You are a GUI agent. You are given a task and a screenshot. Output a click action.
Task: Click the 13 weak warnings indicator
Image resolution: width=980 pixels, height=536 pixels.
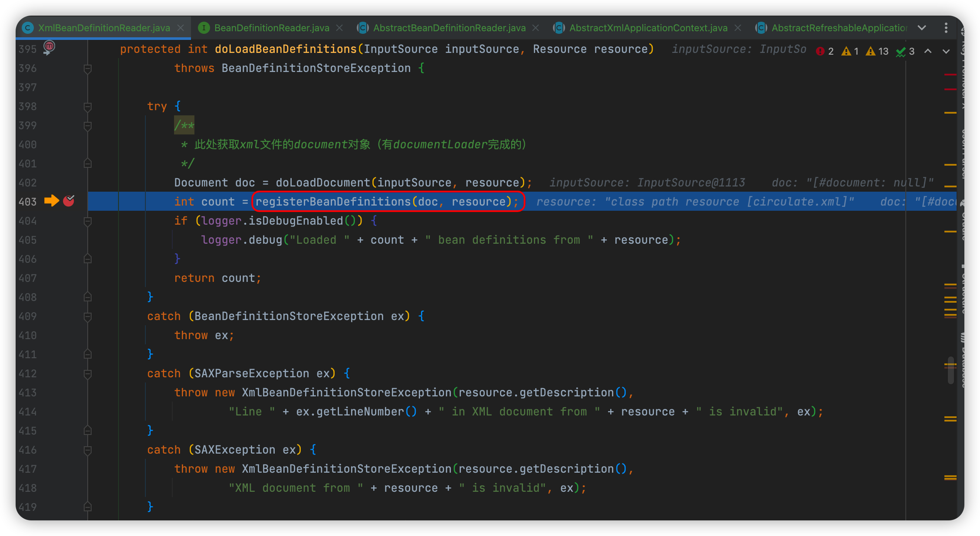tap(877, 51)
